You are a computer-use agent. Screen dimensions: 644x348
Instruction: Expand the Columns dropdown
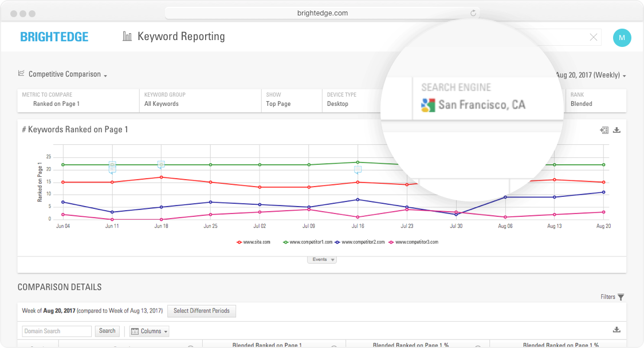tap(150, 331)
